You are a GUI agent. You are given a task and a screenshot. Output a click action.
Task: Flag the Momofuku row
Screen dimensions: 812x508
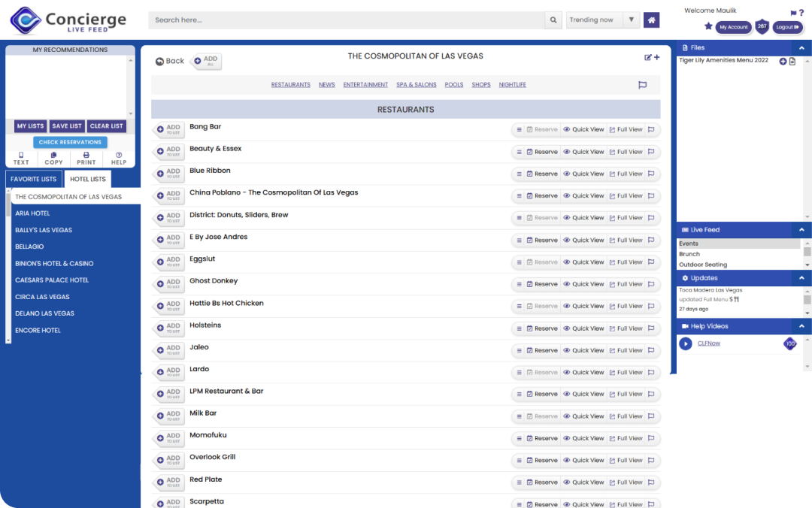coord(651,438)
